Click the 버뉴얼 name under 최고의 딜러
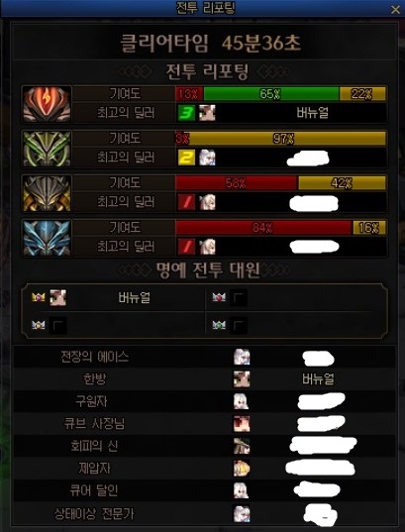 (312, 113)
